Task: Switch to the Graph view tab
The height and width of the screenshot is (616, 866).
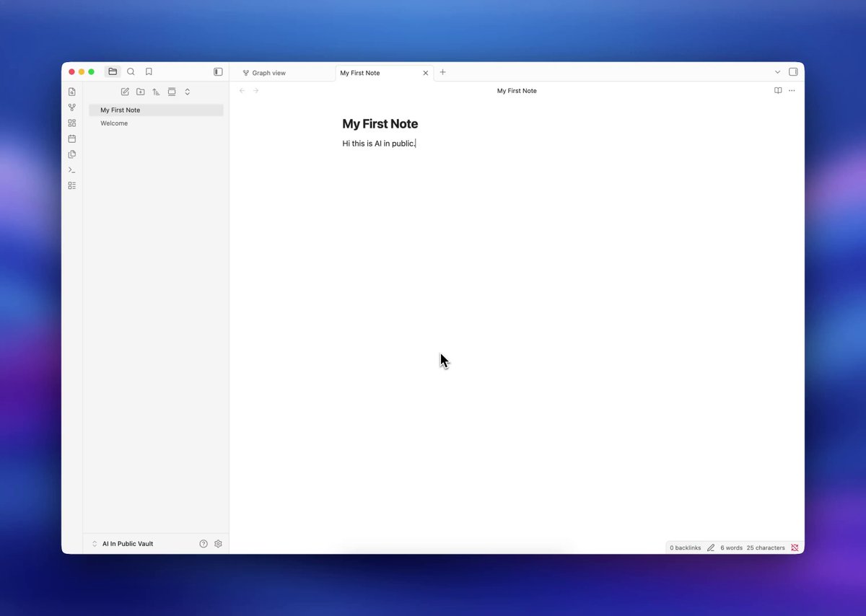Action: 282,73
